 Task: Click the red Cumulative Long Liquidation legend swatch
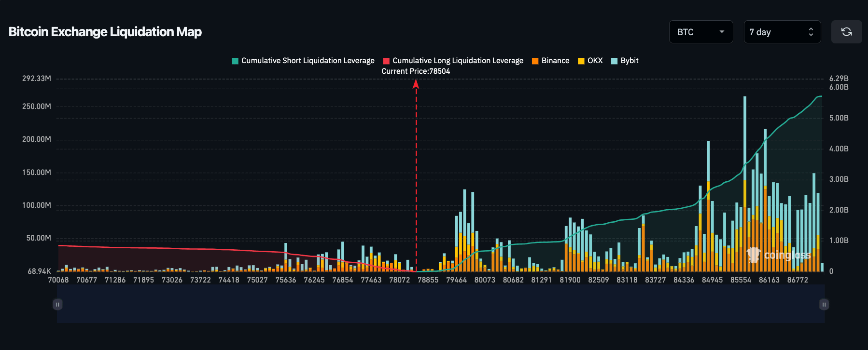(x=386, y=61)
